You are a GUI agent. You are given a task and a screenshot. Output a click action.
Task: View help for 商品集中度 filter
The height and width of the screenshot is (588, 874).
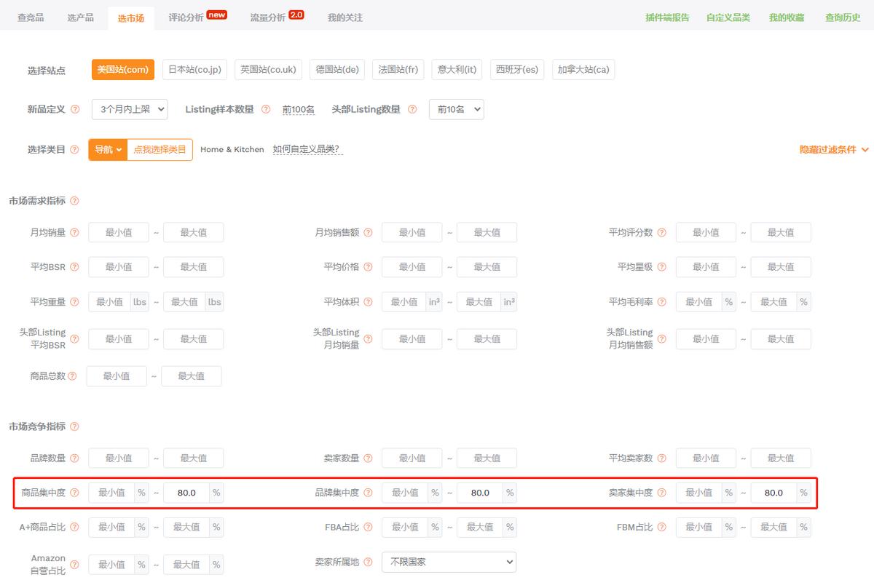pyautogui.click(x=75, y=493)
